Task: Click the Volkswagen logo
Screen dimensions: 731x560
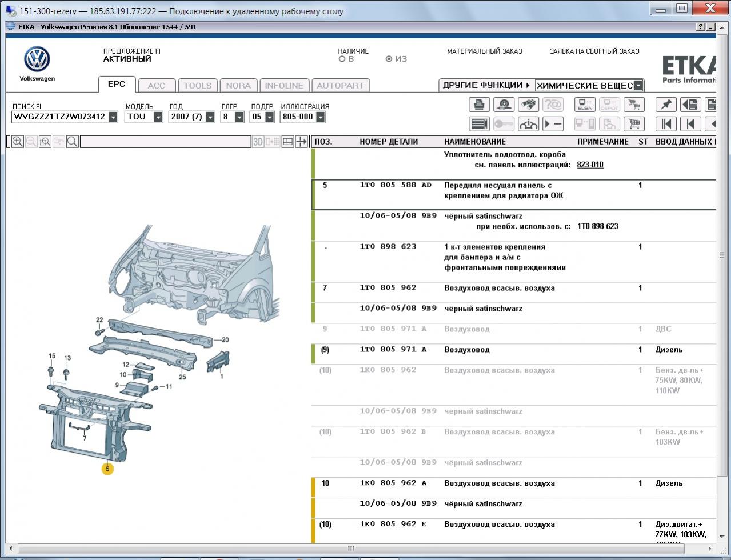Action: tap(37, 59)
